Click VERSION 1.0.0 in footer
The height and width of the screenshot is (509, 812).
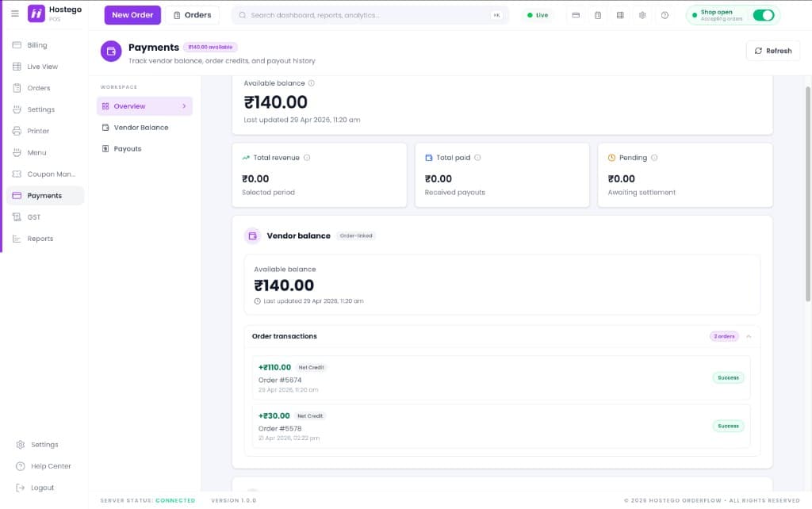pos(234,501)
